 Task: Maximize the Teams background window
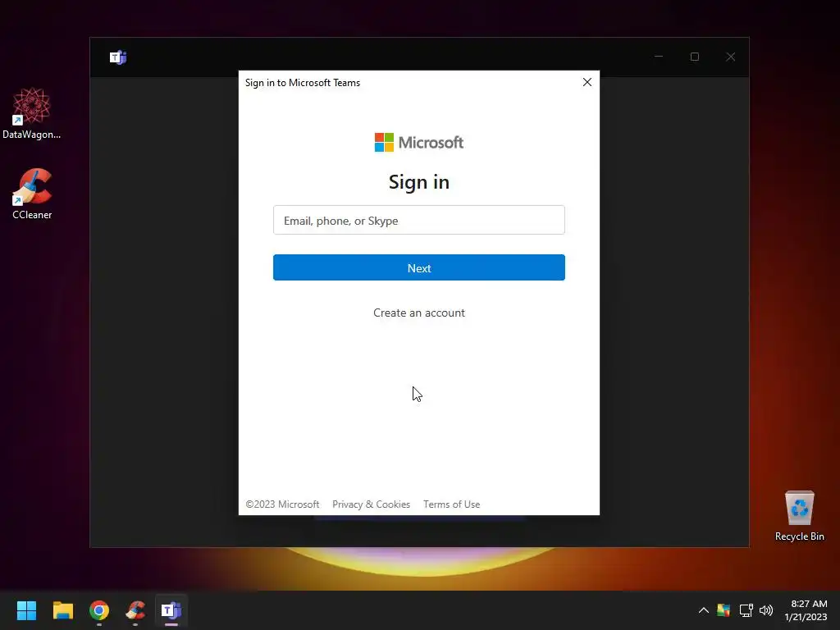coord(695,57)
